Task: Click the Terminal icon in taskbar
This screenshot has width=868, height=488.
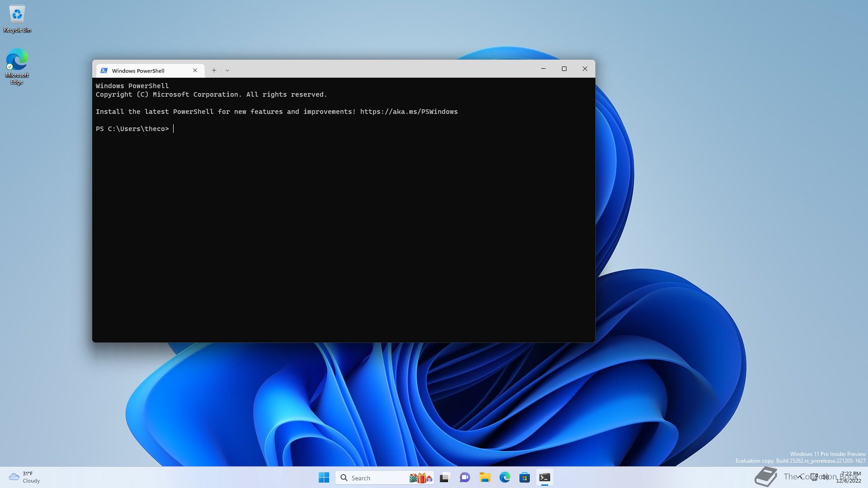Action: [544, 478]
